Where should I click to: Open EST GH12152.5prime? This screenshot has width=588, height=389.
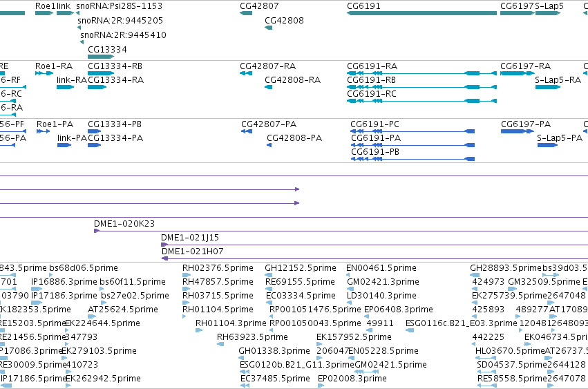point(269,275)
